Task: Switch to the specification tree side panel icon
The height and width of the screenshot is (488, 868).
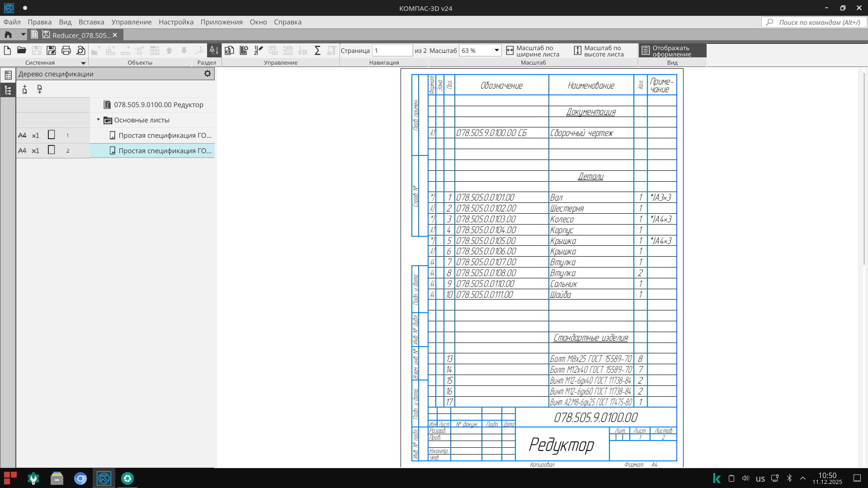Action: (x=8, y=90)
